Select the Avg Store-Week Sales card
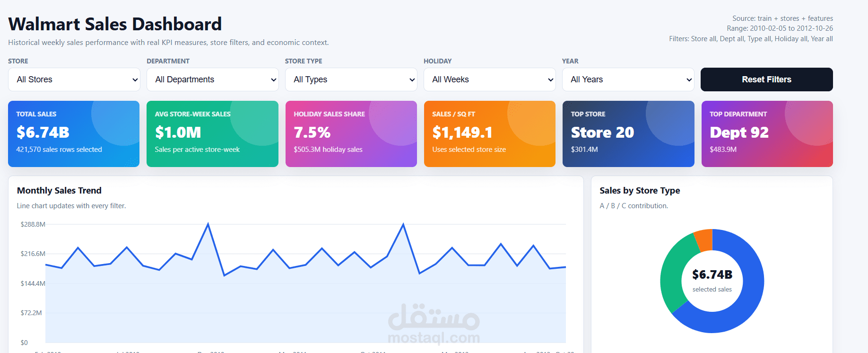Screen dimensions: 868x353 pos(212,134)
